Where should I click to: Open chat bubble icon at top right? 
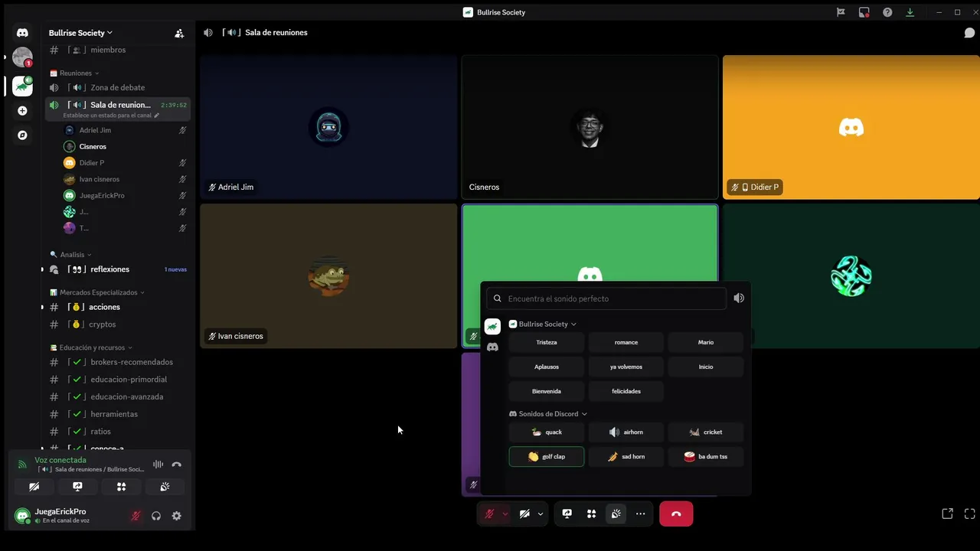tap(969, 33)
